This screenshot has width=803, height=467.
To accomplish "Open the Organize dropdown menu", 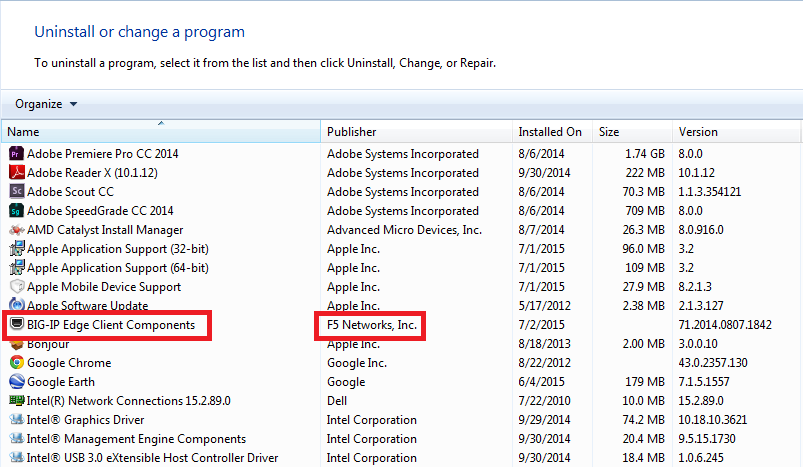I will pyautogui.click(x=46, y=104).
